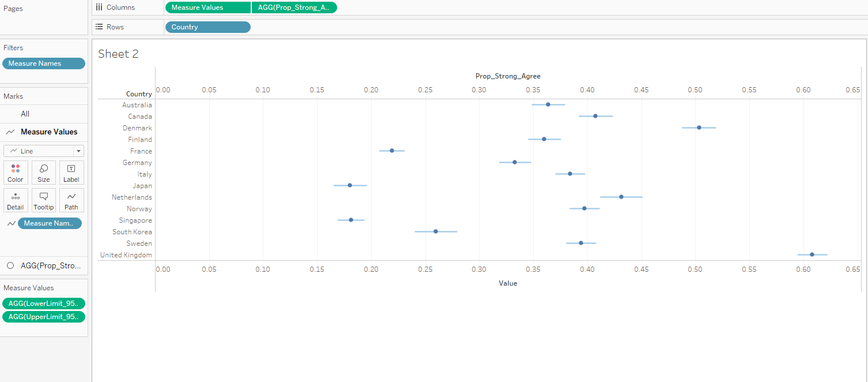Open the Tooltip editor button
The image size is (868, 382).
point(44,200)
